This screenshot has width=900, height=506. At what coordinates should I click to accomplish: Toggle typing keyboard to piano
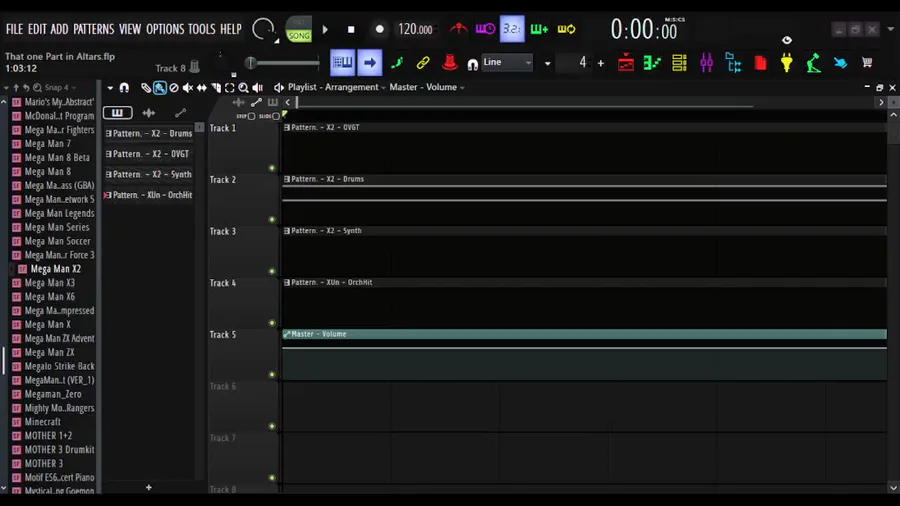(x=343, y=63)
